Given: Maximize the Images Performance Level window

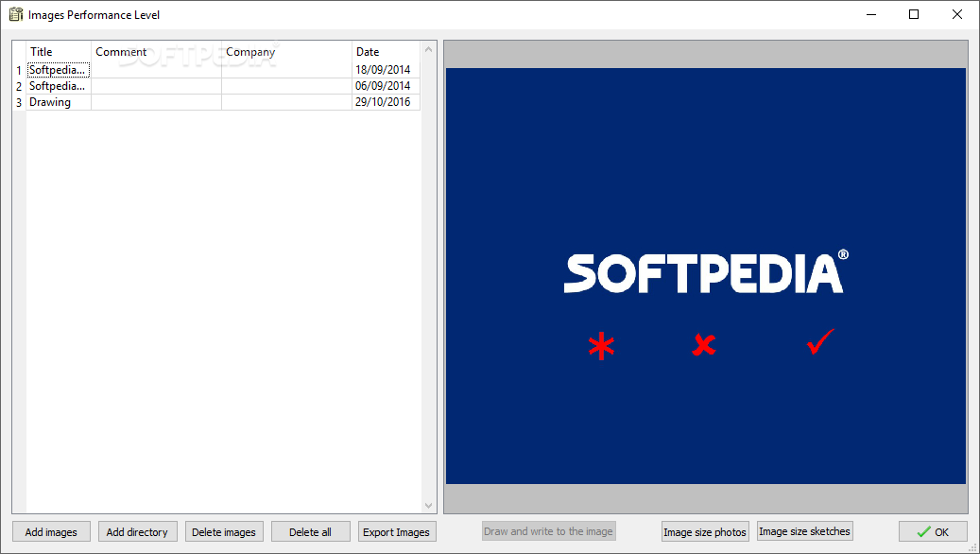Looking at the screenshot, I should pos(914,14).
